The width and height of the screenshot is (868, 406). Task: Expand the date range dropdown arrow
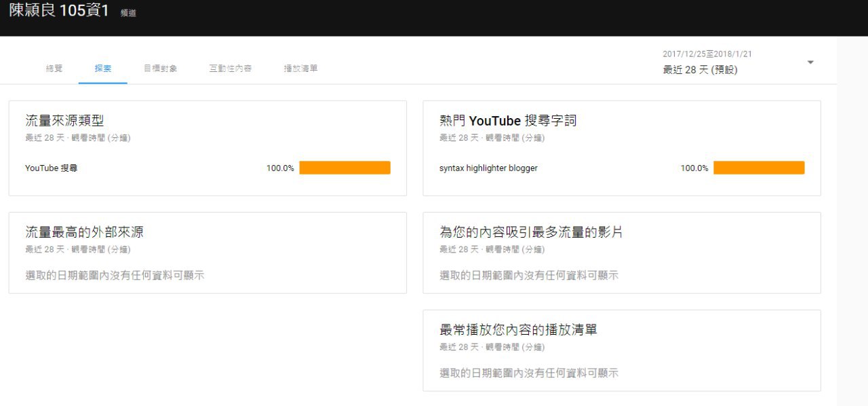tap(810, 62)
